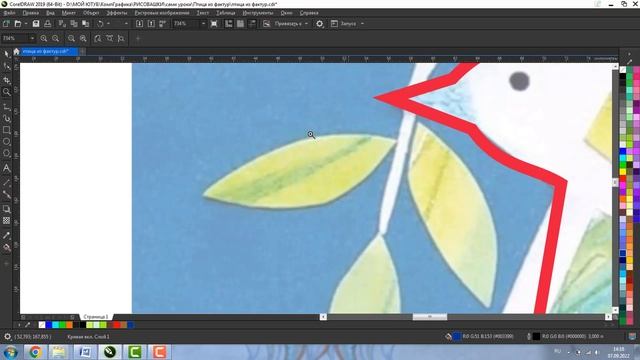Select the Rectangle tool

pyautogui.click(x=7, y=130)
